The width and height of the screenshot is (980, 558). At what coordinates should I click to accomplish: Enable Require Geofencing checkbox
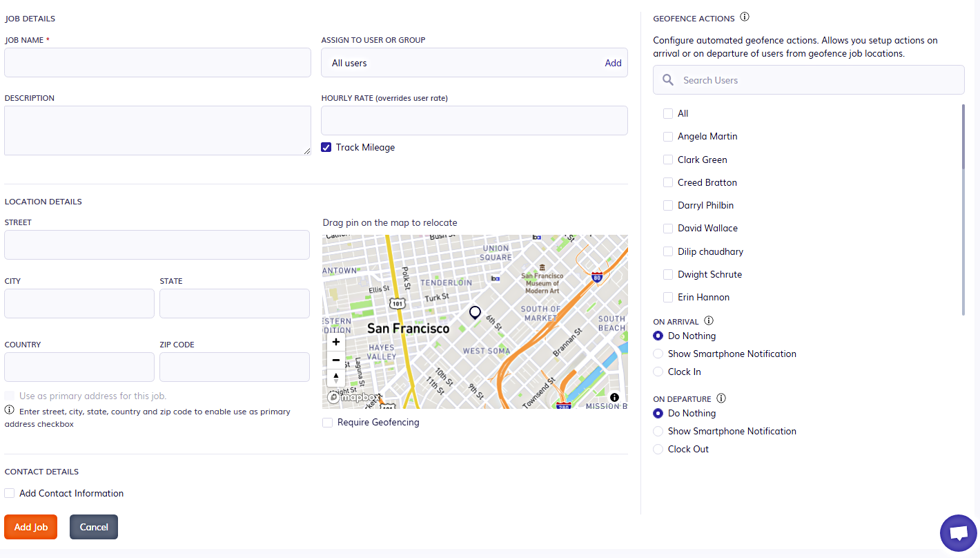click(x=328, y=422)
